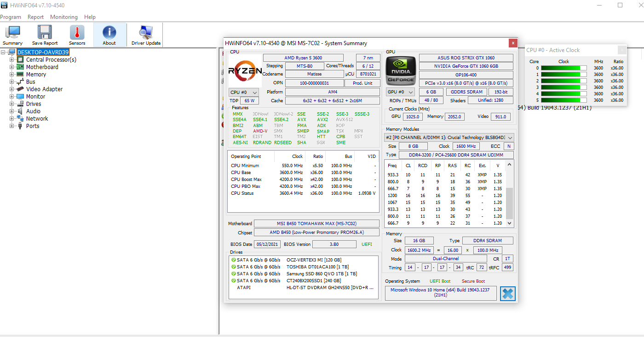Select the Memory module icon in tree

(x=20, y=74)
